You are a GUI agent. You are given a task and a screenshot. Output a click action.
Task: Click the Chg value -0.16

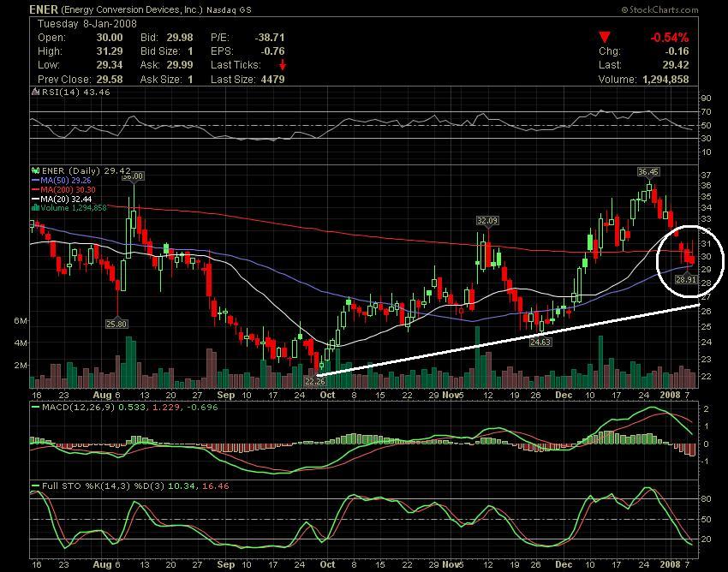click(x=677, y=51)
